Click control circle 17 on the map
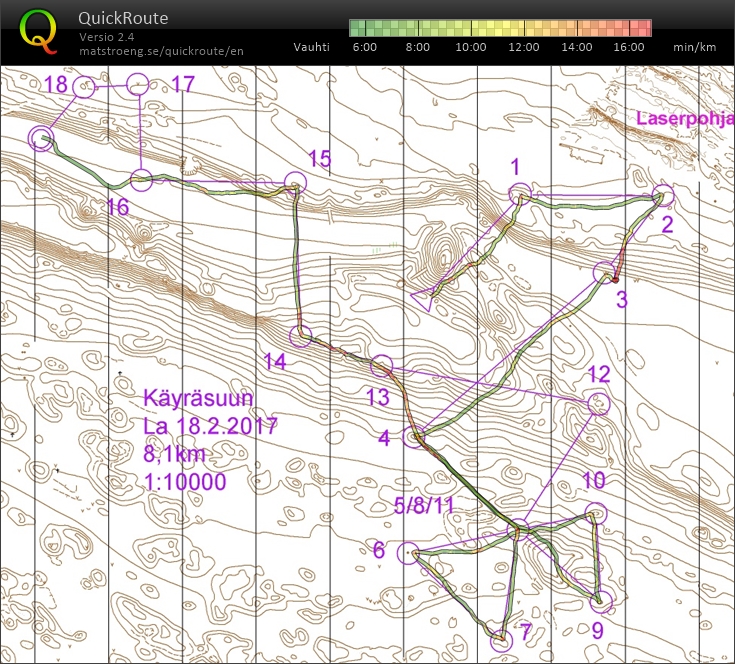735x664 pixels. pyautogui.click(x=138, y=84)
